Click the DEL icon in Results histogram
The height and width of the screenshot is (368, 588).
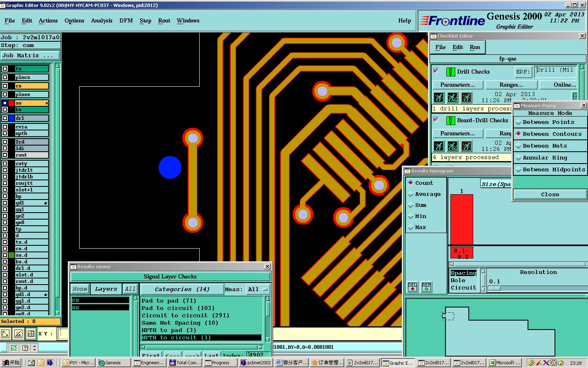click(x=412, y=287)
